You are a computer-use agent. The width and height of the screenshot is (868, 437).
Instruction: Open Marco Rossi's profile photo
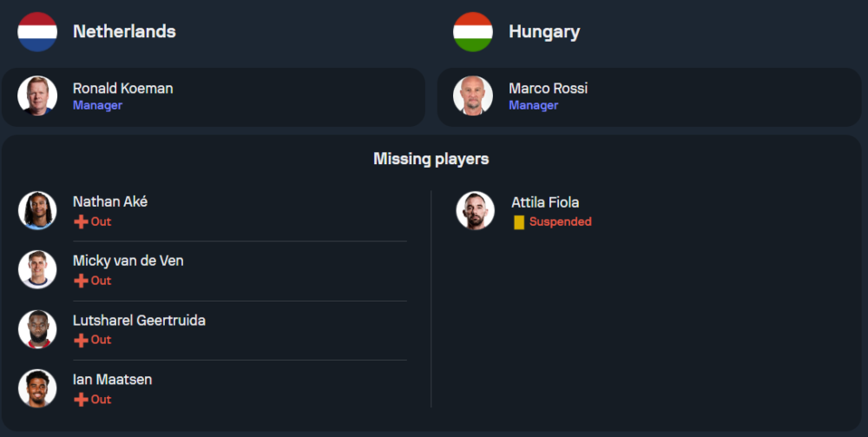coord(473,96)
